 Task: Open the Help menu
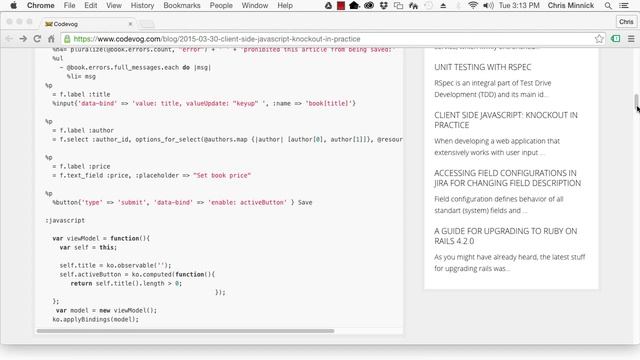click(285, 5)
